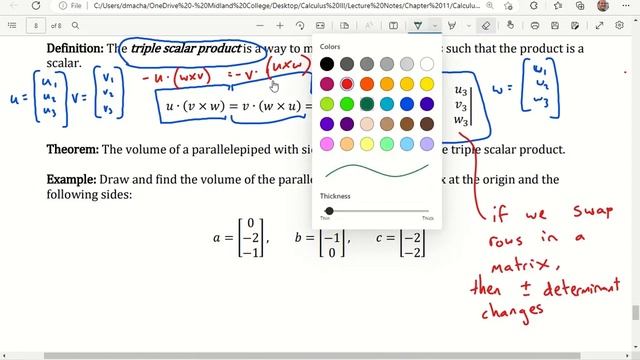Open PDF toolbar settings gear
640x360 pixels.
(x=620, y=25)
